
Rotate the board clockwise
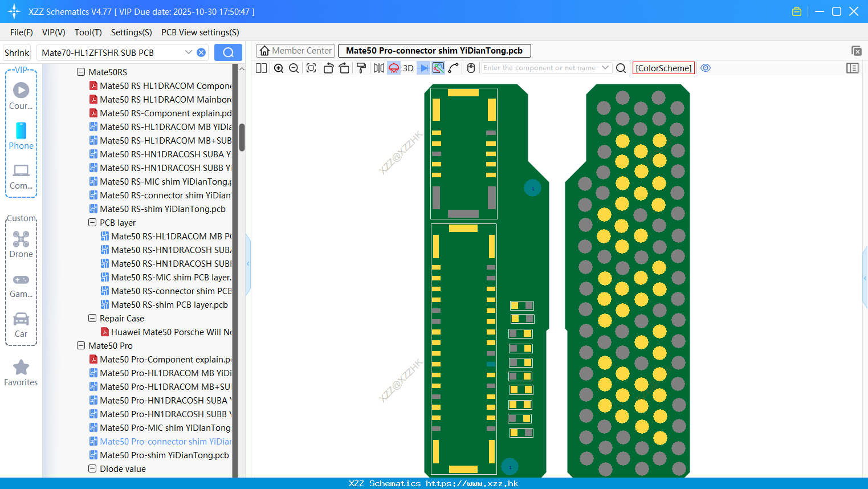[344, 68]
